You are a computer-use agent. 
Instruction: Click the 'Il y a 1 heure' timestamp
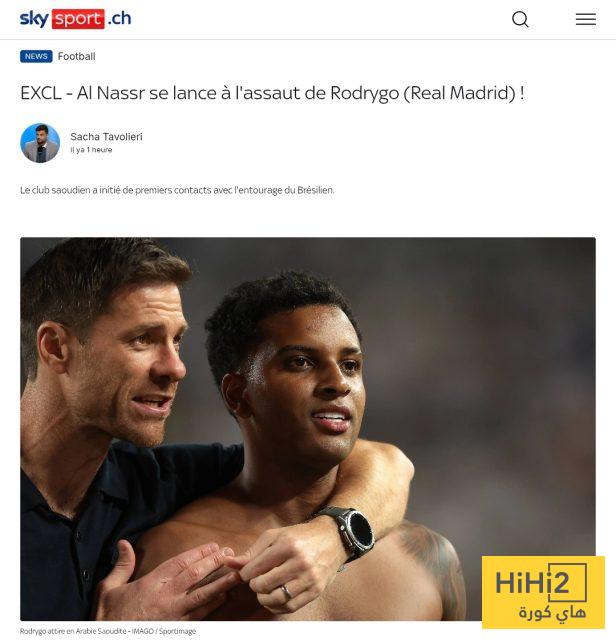[91, 150]
